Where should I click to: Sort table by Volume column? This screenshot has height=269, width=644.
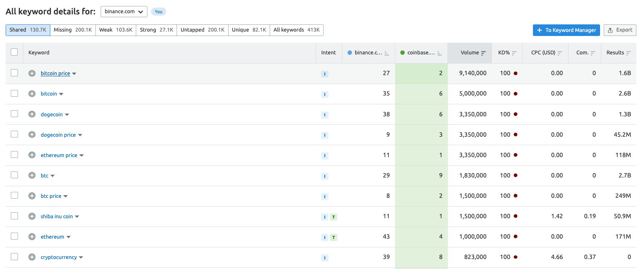click(x=483, y=53)
